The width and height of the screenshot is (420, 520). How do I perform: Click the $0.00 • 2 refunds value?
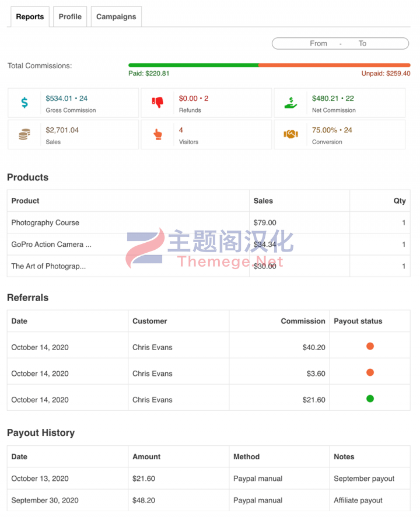coord(194,99)
